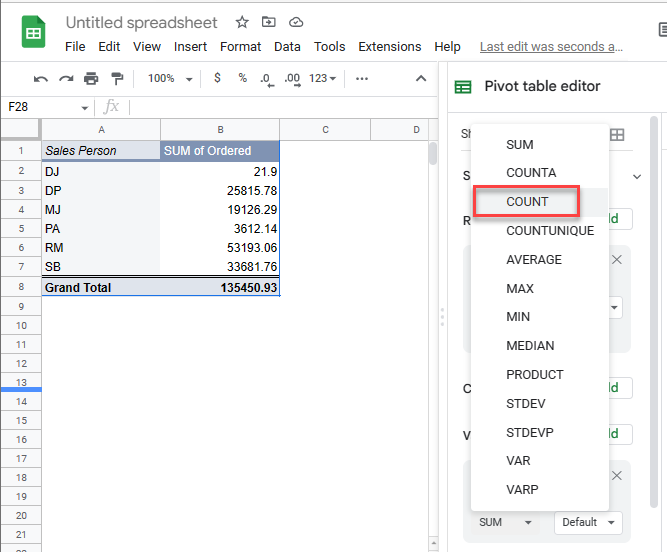The height and width of the screenshot is (552, 667).
Task: Click the Undo arrow in the toolbar
Action: 40,79
